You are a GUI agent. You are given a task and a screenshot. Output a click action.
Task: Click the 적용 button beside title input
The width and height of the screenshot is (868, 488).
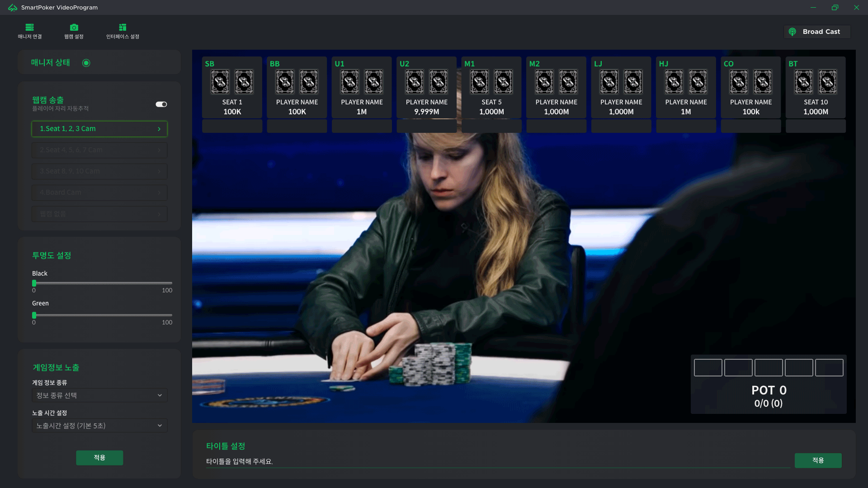(818, 460)
